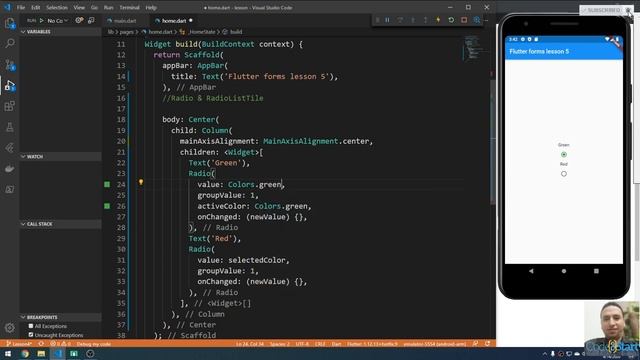
Task: Toggle All Exceptions breakpoint checkbox
Action: coord(31,326)
